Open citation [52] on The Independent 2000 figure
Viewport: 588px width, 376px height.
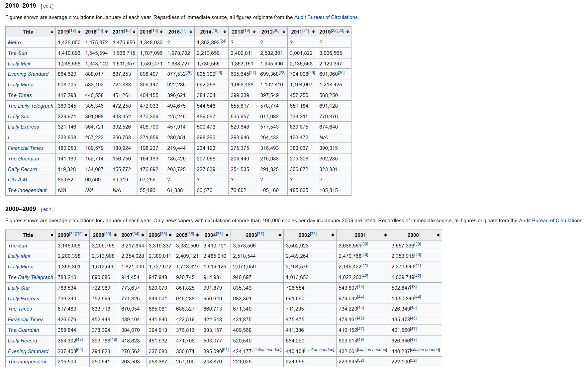pos(413,360)
